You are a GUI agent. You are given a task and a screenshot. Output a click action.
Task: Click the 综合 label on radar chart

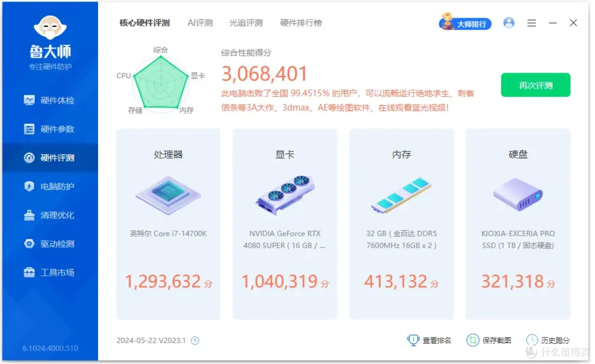[160, 50]
